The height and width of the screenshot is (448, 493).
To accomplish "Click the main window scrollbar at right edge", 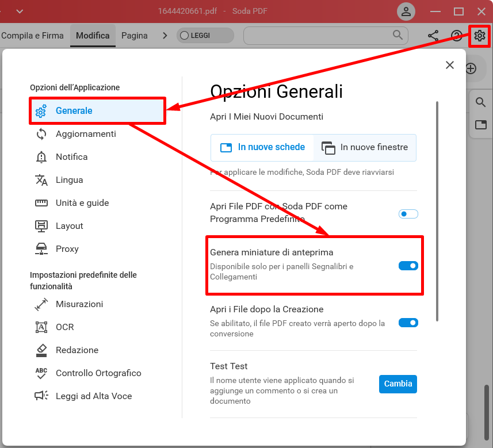I will 487,412.
